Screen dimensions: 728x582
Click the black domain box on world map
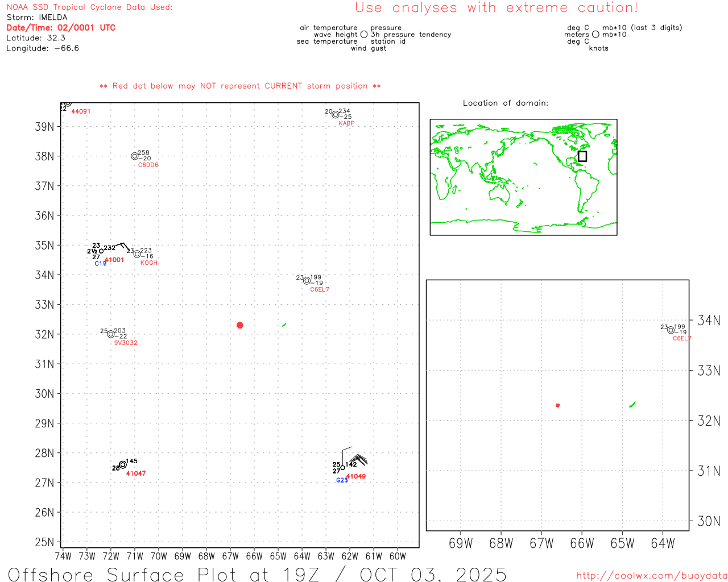tap(582, 156)
